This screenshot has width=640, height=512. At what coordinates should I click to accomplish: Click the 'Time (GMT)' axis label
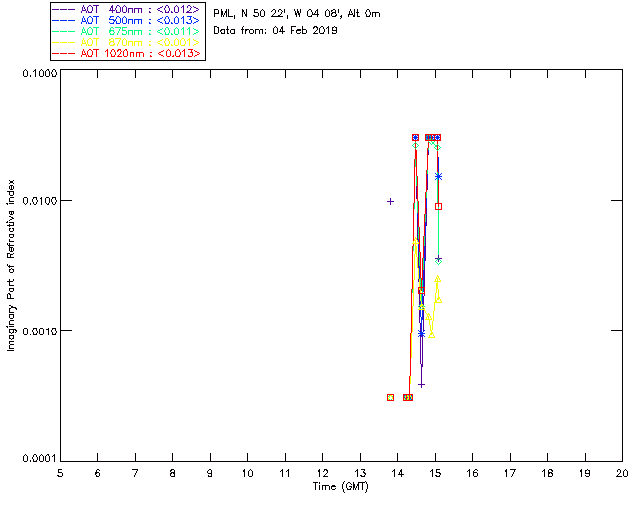340,487
